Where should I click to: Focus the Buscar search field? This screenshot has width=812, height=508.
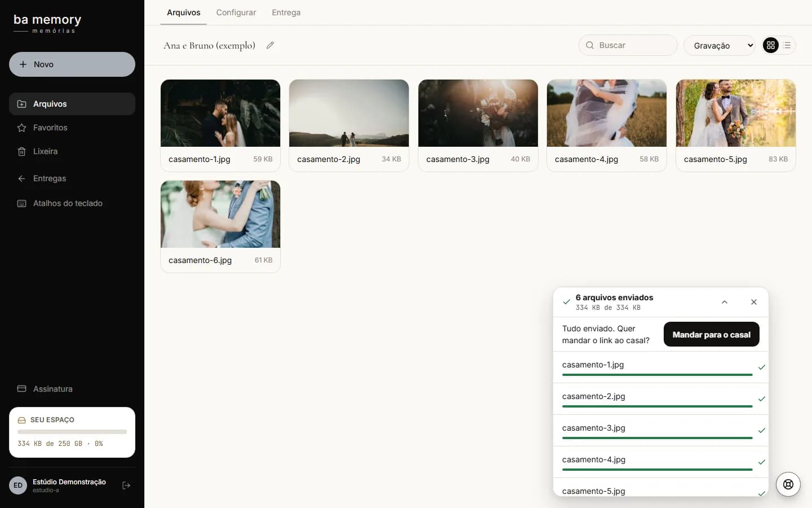coord(628,45)
